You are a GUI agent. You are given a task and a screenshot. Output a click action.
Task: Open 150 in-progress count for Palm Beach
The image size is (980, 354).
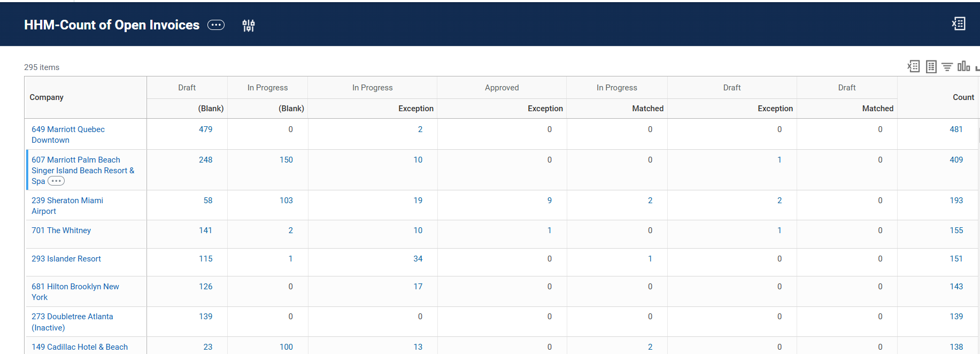click(x=287, y=160)
